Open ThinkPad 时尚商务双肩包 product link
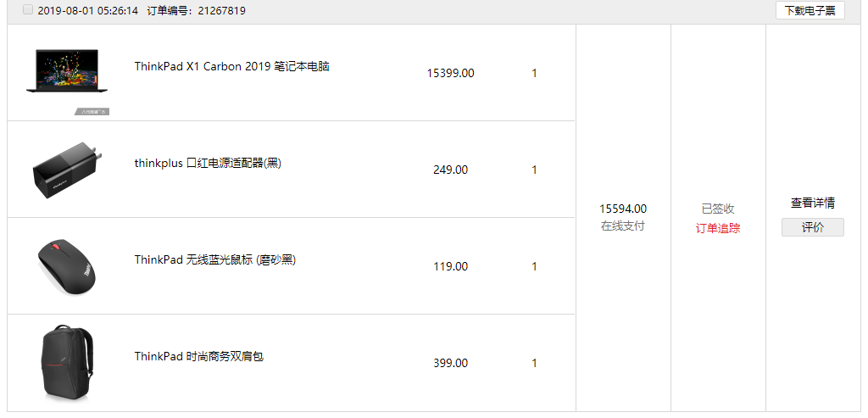This screenshot has width=868, height=418. pyautogui.click(x=198, y=357)
